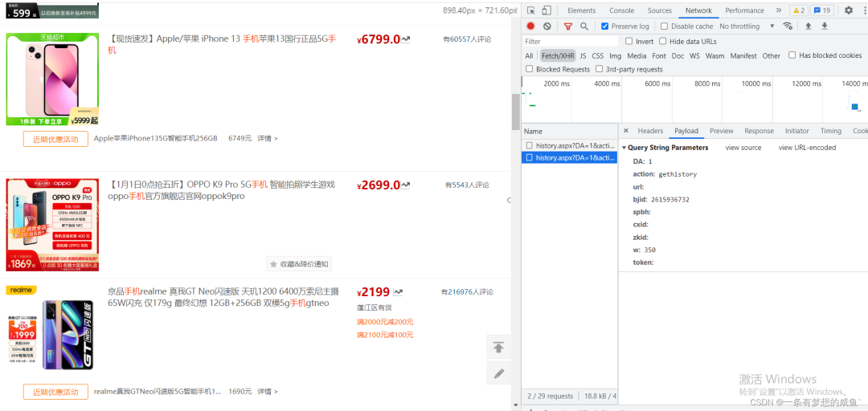The height and width of the screenshot is (411, 868).
Task: Click OPPO K9 Pro product thumbnail
Action: pos(52,225)
